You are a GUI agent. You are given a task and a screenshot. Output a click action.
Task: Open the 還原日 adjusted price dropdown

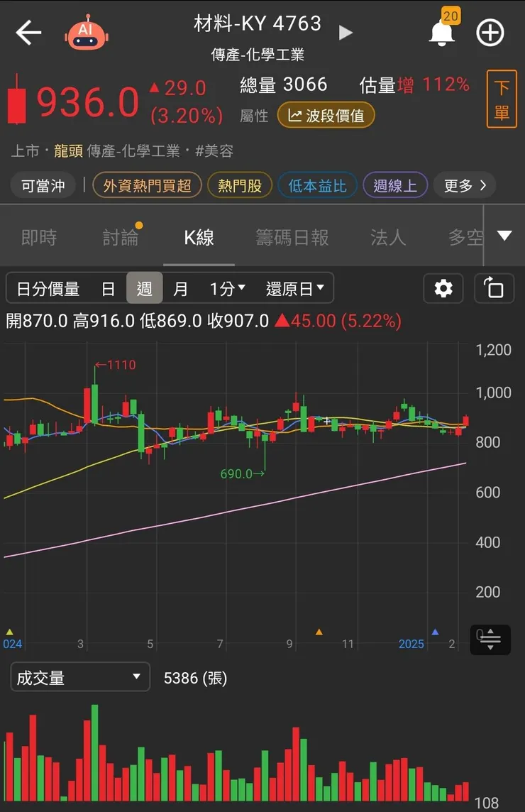coord(295,288)
